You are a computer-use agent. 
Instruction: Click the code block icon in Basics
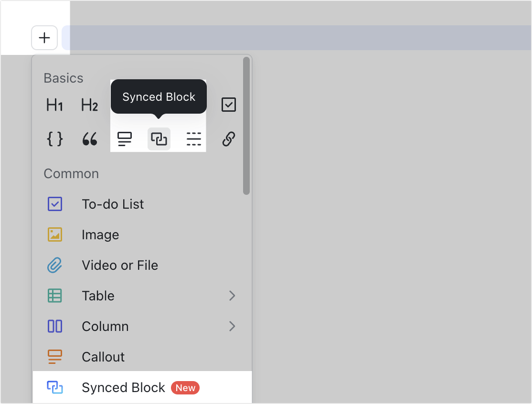[55, 139]
